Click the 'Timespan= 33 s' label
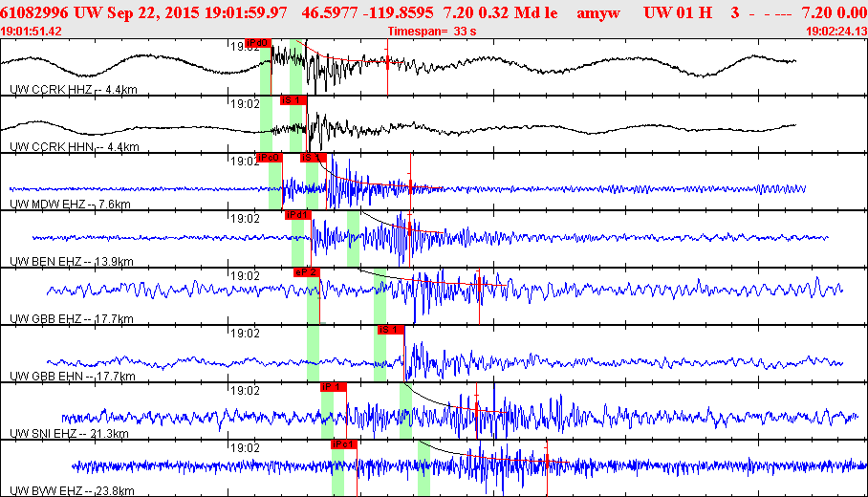This screenshot has width=868, height=497. [432, 31]
